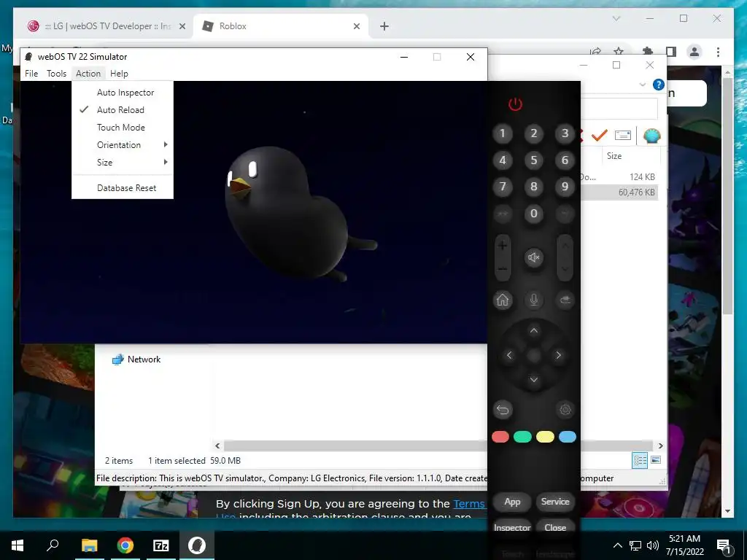
Task: Tap the number 6 remote key
Action: pyautogui.click(x=565, y=160)
